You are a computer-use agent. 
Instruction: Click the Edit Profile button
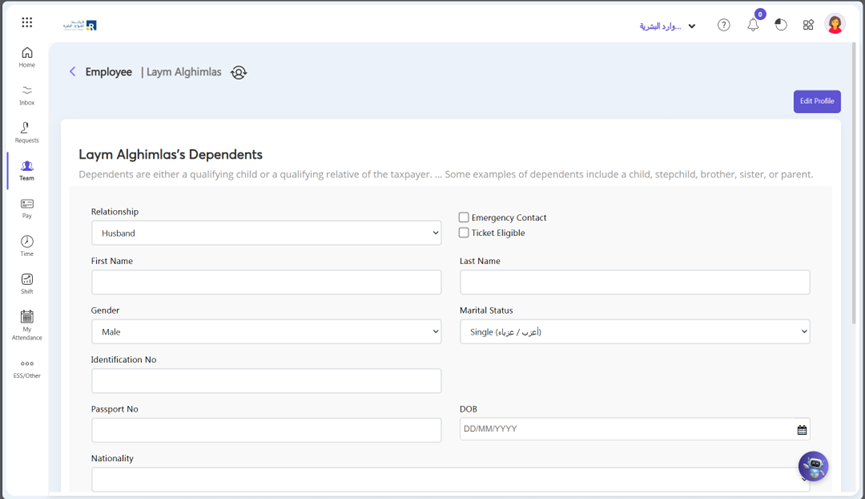[x=816, y=101]
